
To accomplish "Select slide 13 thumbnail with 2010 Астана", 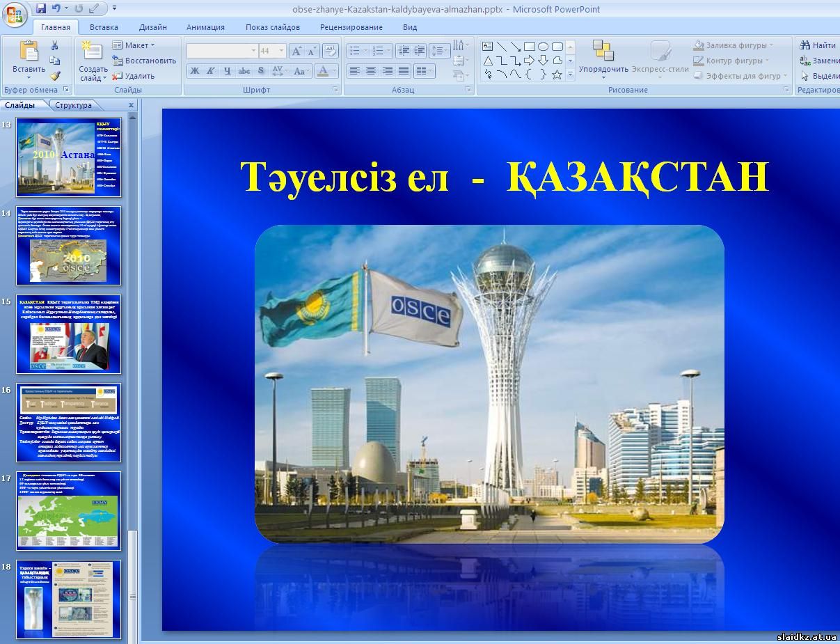I will 69,157.
